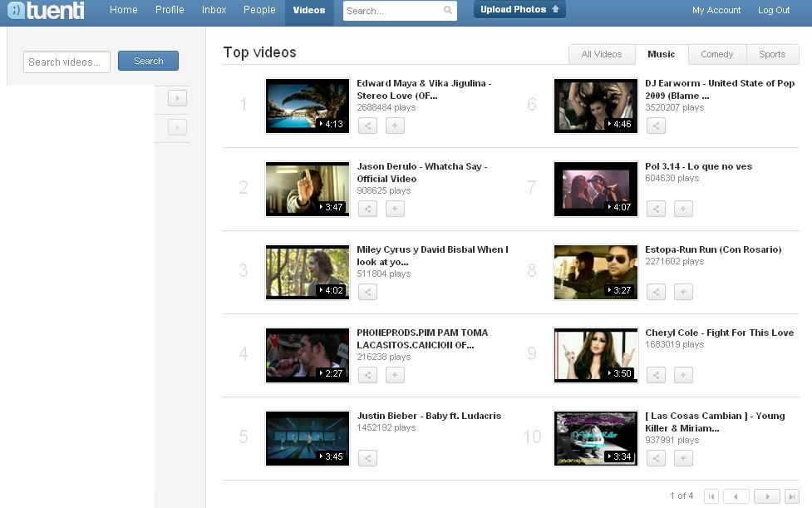Viewport: 812px width, 508px height.
Task: Share the DJ Earworm United State of Pop video
Action: pos(656,126)
